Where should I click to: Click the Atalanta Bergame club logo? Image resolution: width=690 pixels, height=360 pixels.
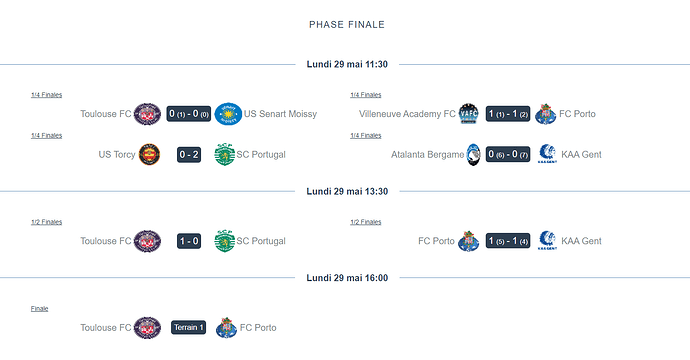(473, 154)
